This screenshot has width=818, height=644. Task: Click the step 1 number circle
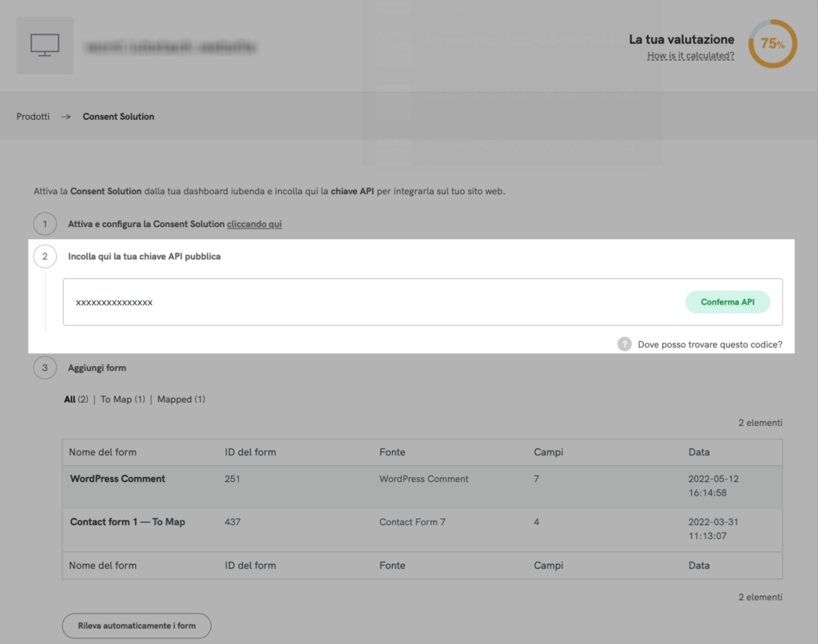[x=45, y=224]
